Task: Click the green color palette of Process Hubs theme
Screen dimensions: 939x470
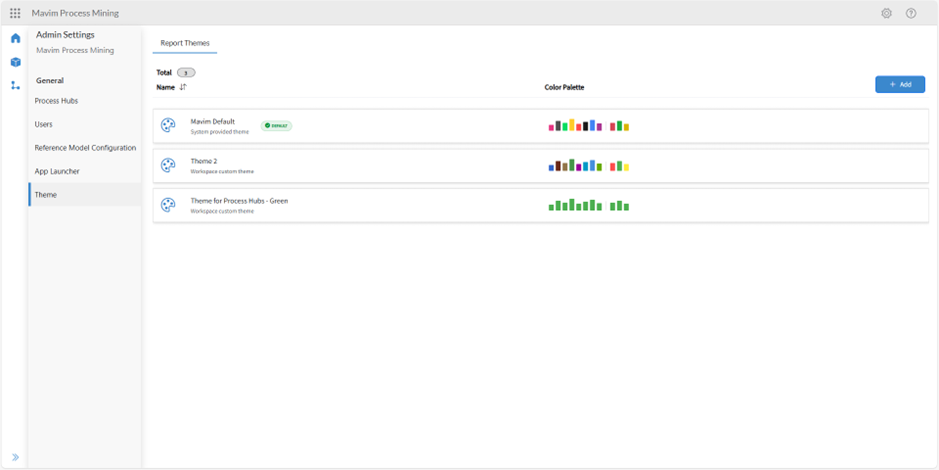Action: pos(588,205)
